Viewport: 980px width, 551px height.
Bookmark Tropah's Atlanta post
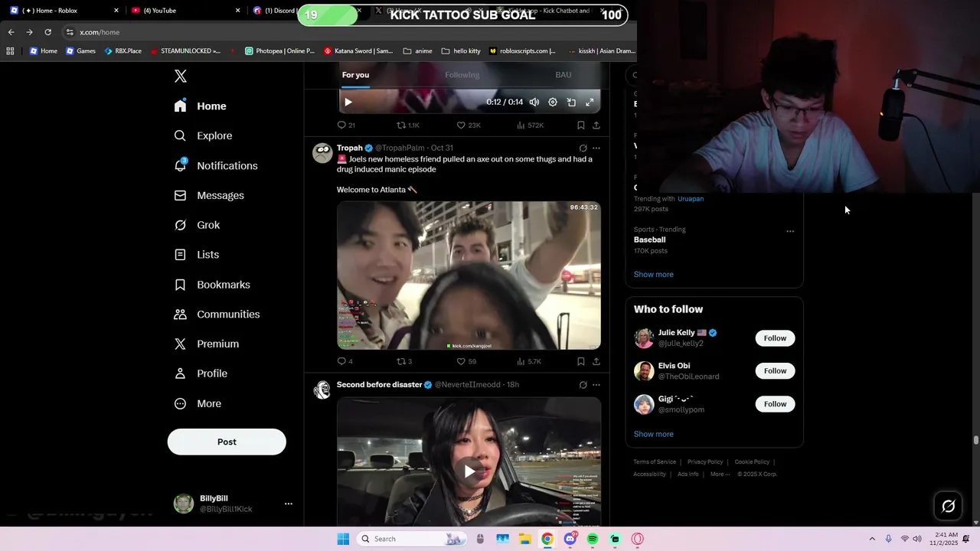tap(581, 361)
